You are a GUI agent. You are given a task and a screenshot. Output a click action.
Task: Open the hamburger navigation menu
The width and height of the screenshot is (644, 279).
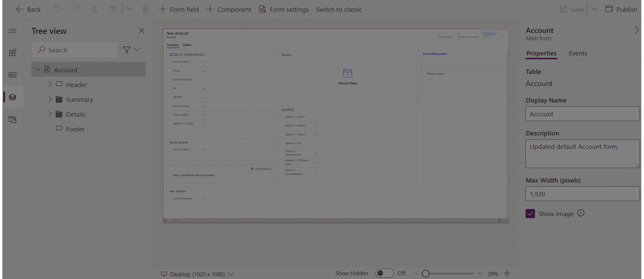point(12,31)
